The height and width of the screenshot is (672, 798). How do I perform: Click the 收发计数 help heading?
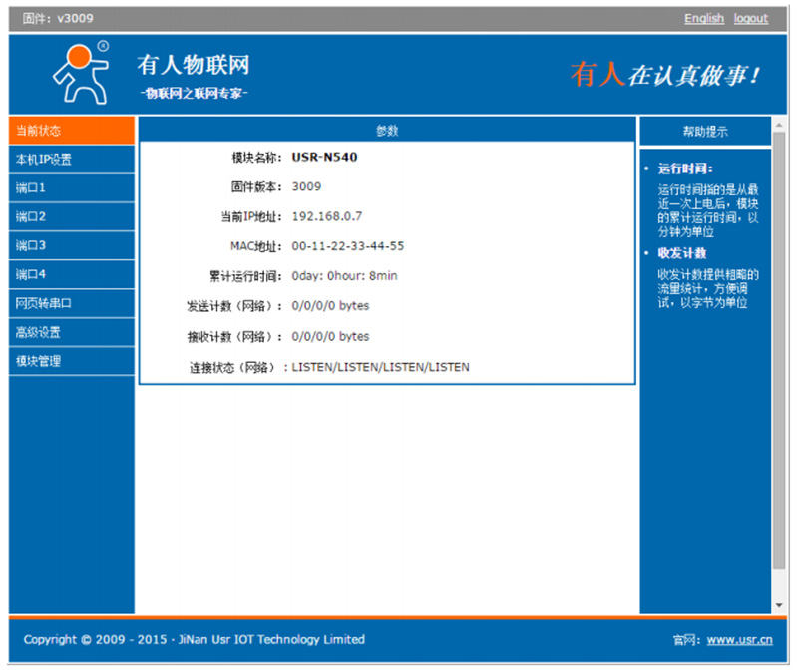(682, 253)
